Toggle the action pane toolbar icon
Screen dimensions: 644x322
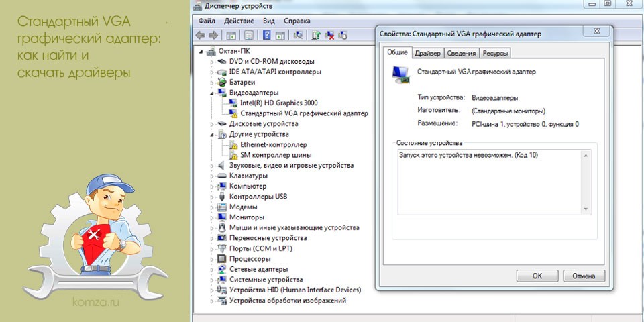click(x=280, y=36)
